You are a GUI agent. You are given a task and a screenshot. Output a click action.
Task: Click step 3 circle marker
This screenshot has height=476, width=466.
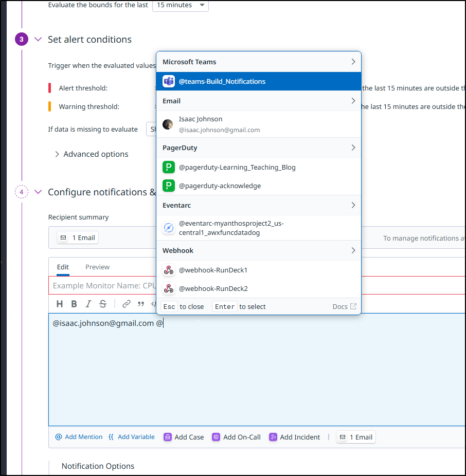(x=21, y=39)
